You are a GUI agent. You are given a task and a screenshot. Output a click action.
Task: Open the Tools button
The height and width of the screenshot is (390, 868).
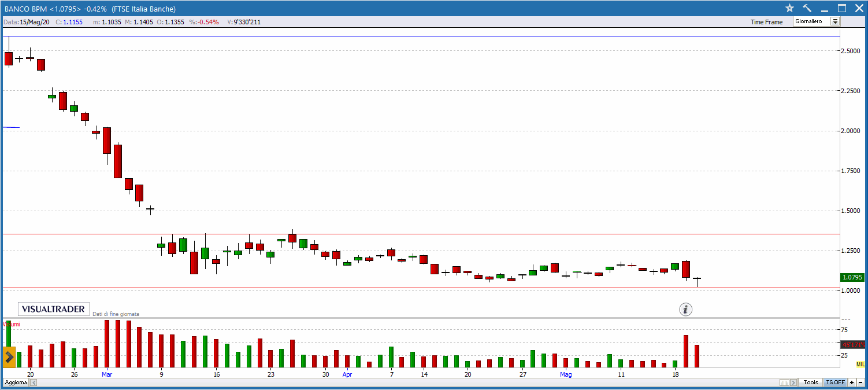pyautogui.click(x=811, y=382)
